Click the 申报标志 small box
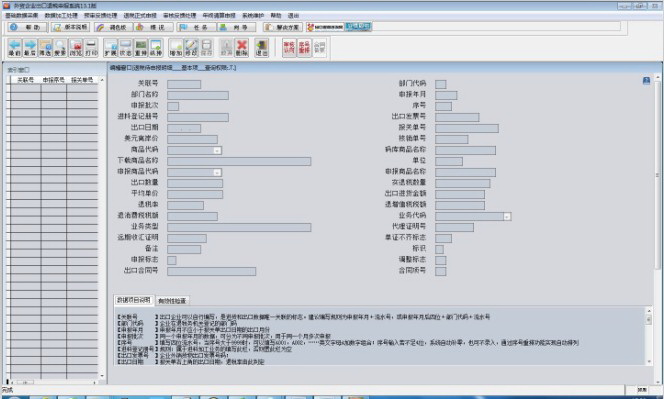 pos(172,260)
